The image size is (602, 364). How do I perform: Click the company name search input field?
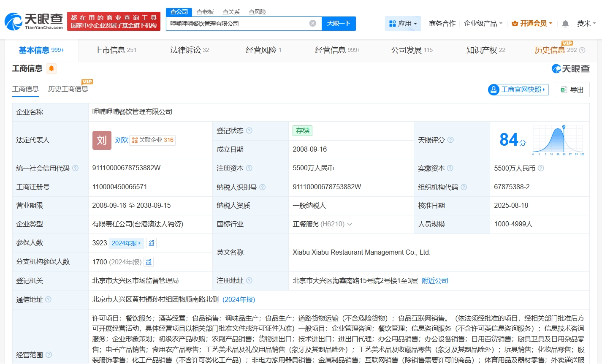236,24
